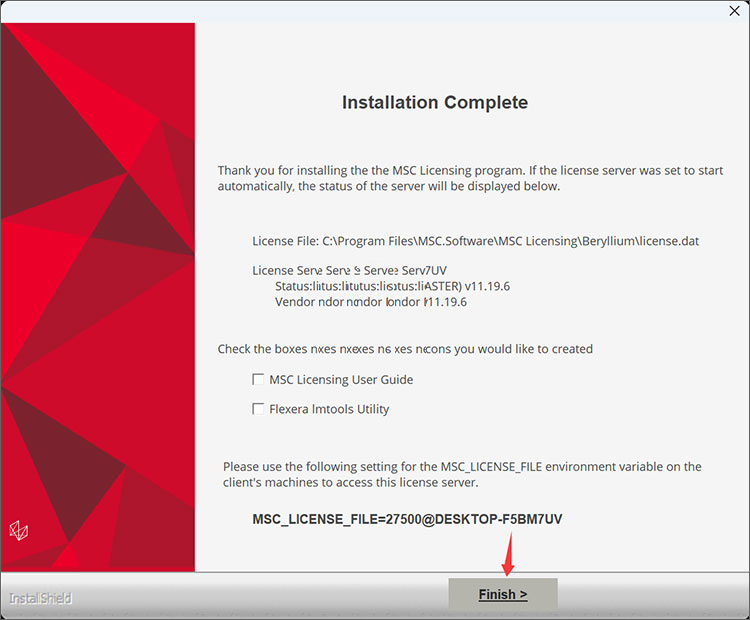750x620 pixels.
Task: Click the Vendor line text
Action: [x=371, y=302]
